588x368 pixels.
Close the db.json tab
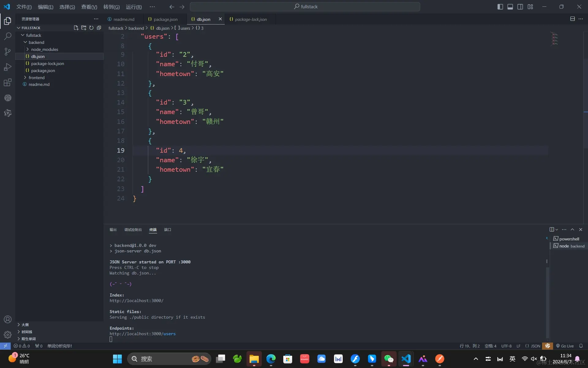click(220, 19)
